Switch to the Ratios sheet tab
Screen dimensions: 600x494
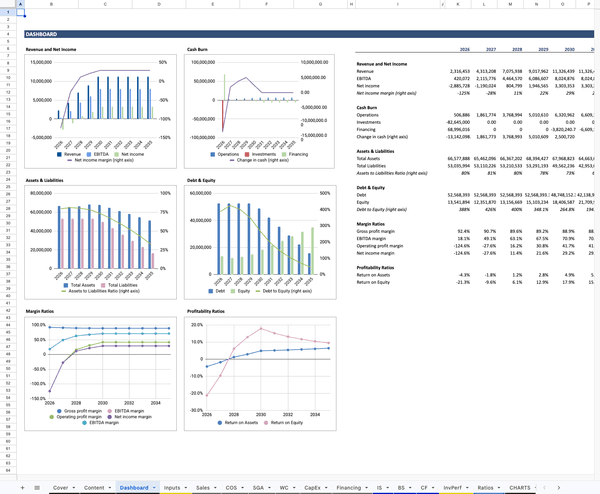coord(484,487)
